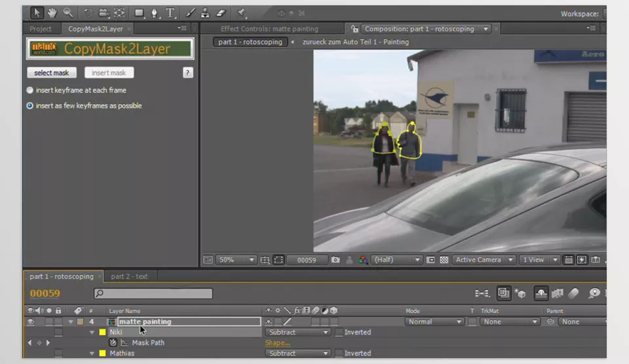The image size is (629, 364).
Task: Select the Eraser tool
Action: tap(221, 13)
